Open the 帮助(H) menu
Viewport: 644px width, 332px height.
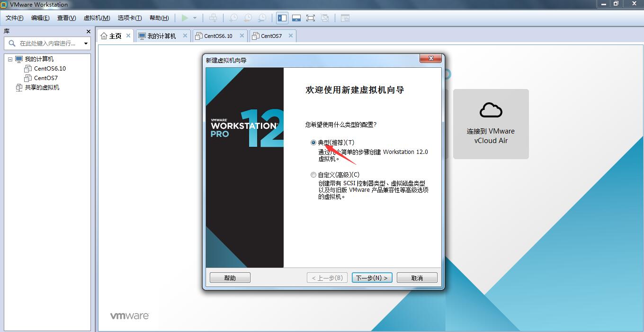point(159,18)
